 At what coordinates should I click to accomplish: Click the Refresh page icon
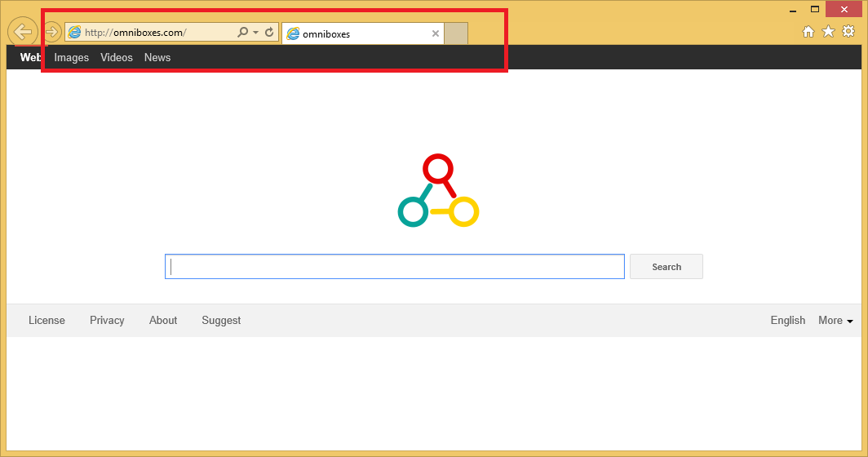point(269,32)
